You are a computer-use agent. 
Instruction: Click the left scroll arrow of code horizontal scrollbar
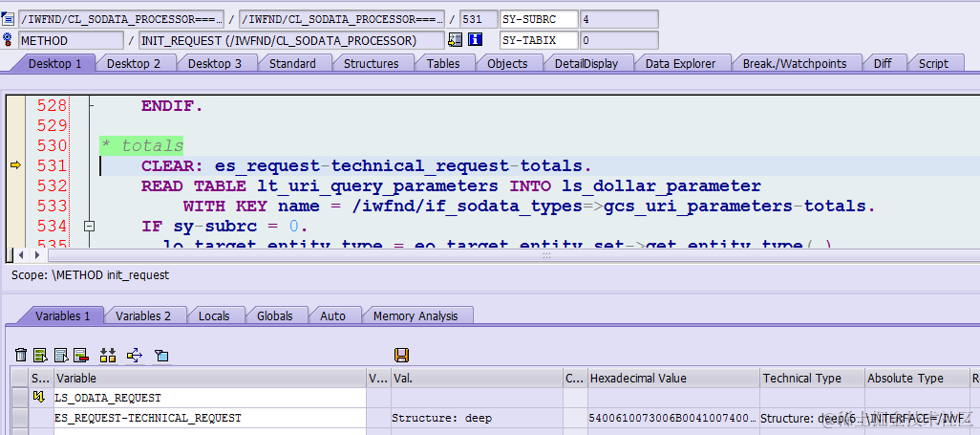point(21,255)
